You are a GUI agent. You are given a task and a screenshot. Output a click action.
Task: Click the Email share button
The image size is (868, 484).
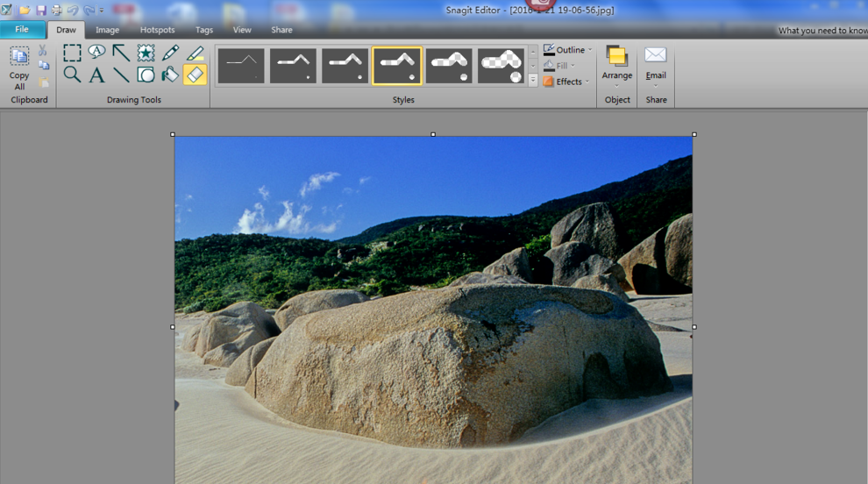tap(656, 64)
